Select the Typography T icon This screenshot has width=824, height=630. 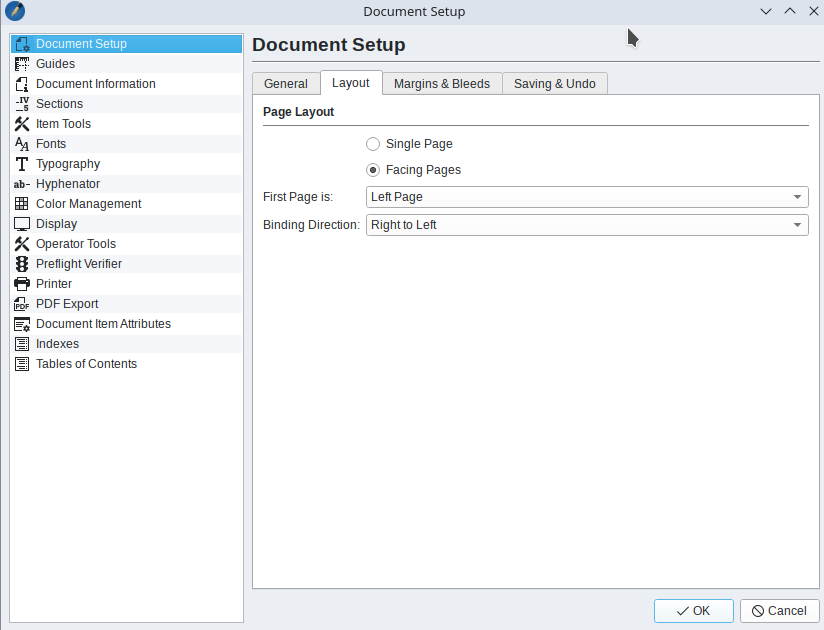point(22,164)
